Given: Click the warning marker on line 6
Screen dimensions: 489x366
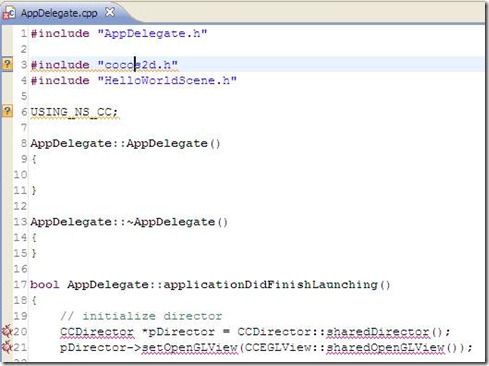Looking at the screenshot, I should click(7, 111).
